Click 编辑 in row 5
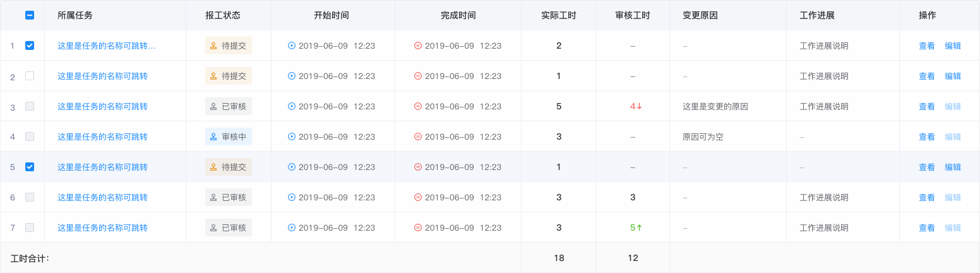This screenshot has width=980, height=273. coord(952,167)
